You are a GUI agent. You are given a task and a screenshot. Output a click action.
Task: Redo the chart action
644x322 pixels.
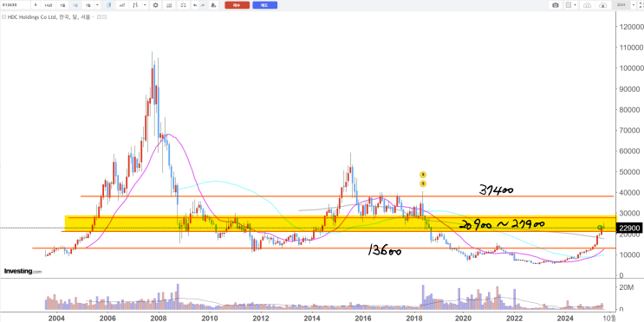[x=203, y=5]
